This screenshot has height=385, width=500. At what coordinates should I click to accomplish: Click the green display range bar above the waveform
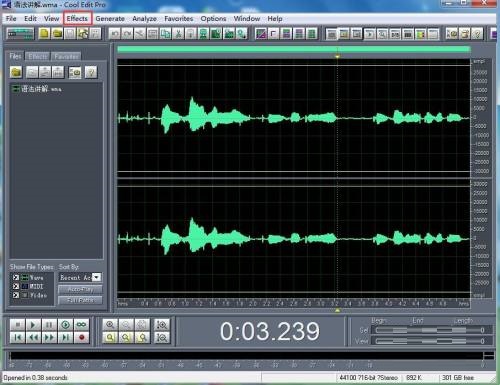pyautogui.click(x=294, y=50)
